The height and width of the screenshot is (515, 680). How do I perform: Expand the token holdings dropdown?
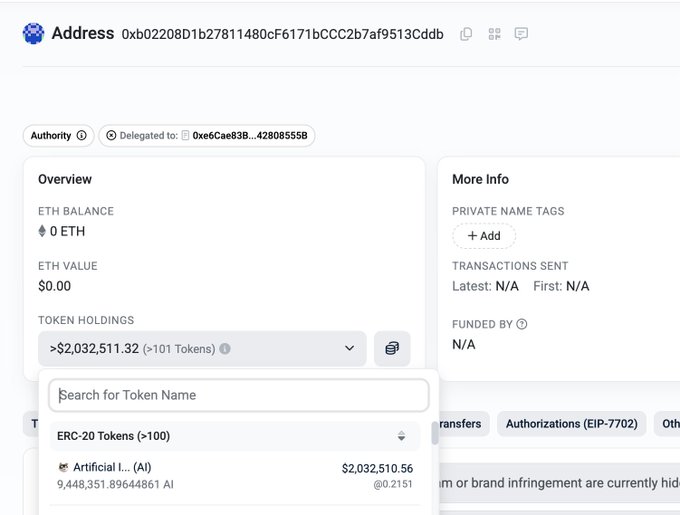(x=202, y=349)
